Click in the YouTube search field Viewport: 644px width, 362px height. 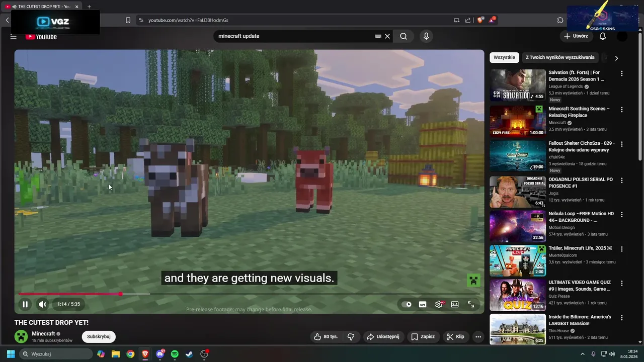[x=294, y=36]
